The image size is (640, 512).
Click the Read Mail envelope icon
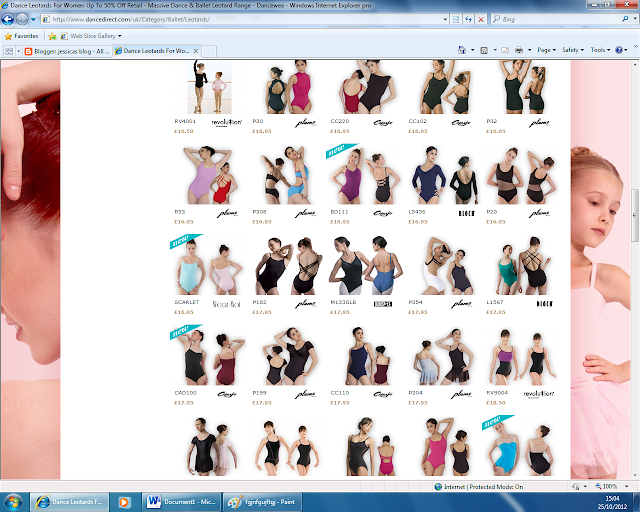(x=505, y=50)
